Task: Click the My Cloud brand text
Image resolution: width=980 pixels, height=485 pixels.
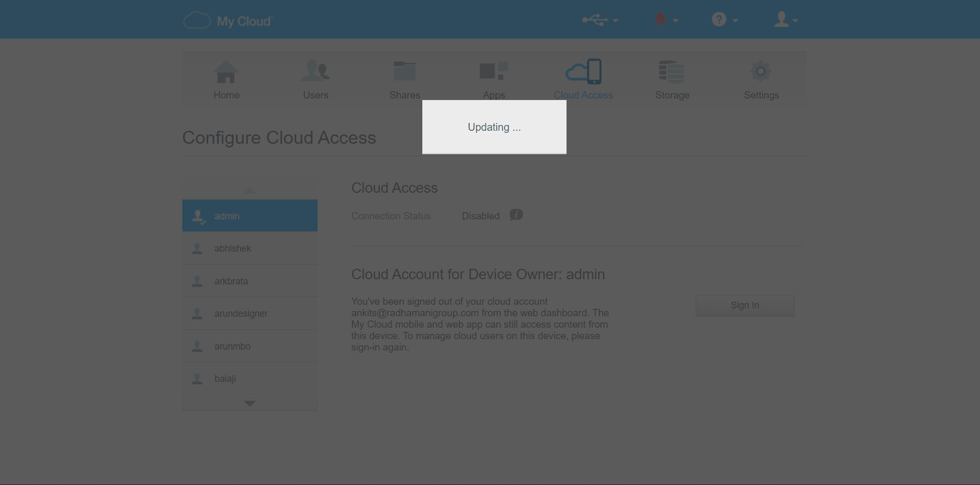Action: pyautogui.click(x=245, y=21)
